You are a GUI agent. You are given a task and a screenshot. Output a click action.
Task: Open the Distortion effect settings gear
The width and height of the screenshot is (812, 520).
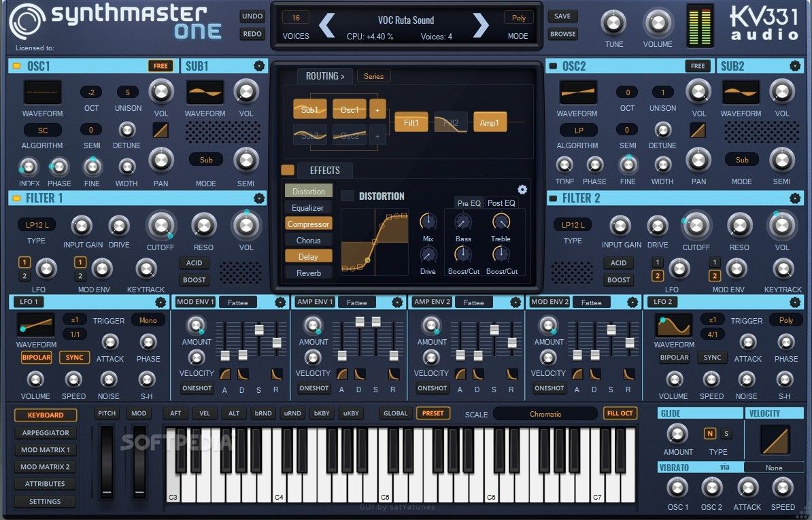[x=522, y=190]
